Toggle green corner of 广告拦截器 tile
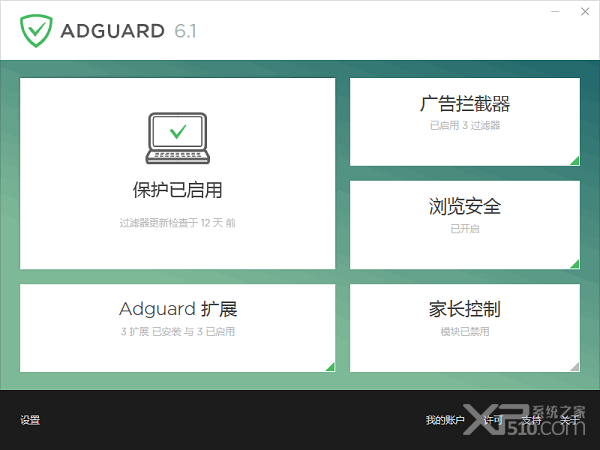Image resolution: width=600 pixels, height=450 pixels. click(575, 161)
